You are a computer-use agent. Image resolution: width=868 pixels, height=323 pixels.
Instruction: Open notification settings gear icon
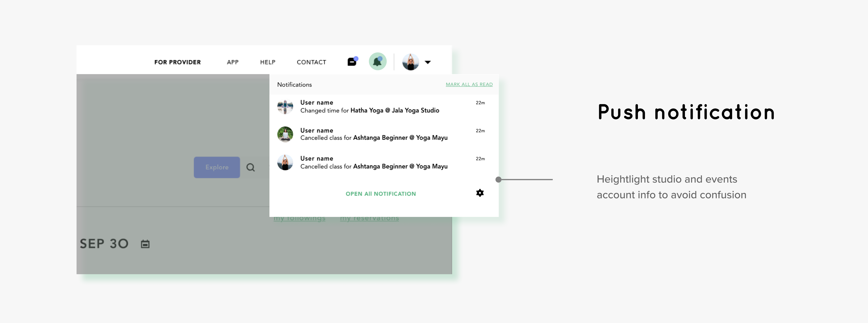tap(480, 193)
